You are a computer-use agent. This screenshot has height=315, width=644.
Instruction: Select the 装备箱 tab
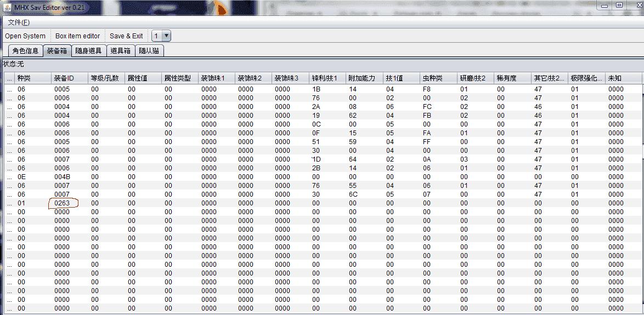tap(57, 51)
